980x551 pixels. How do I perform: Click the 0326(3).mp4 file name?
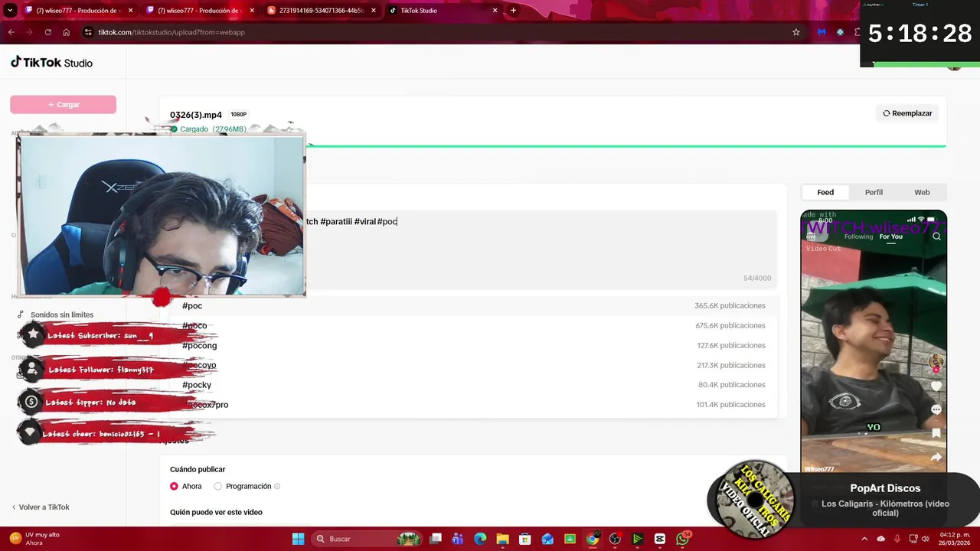click(196, 115)
